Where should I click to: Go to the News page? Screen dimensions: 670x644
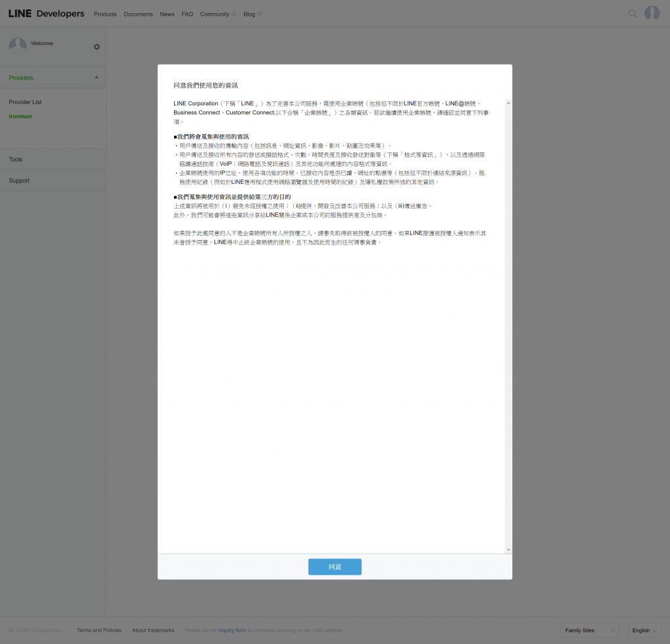(167, 14)
